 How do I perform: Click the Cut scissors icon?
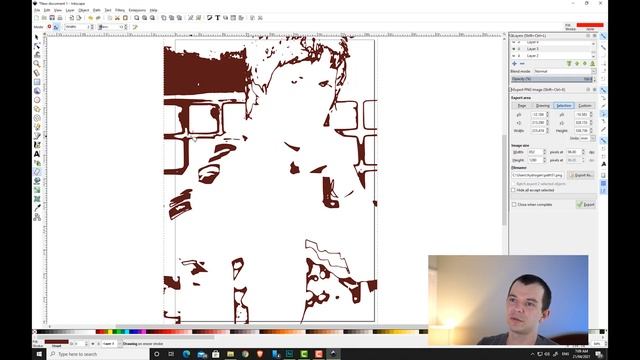[117, 18]
